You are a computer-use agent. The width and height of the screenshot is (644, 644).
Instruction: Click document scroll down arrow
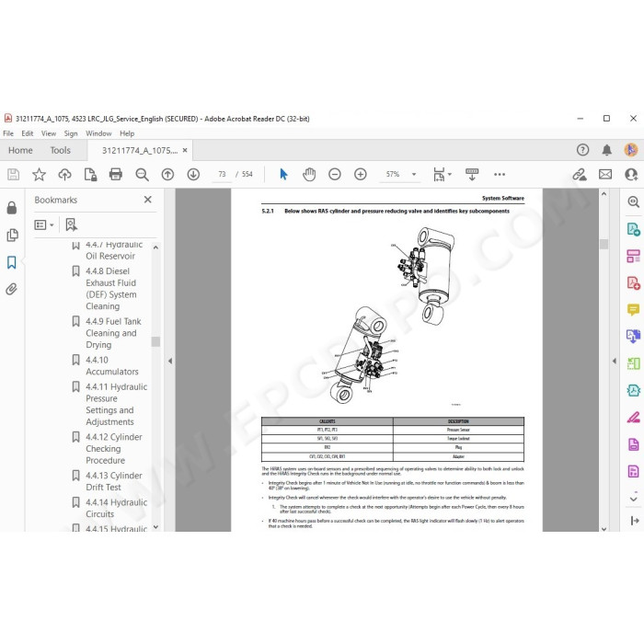[604, 529]
